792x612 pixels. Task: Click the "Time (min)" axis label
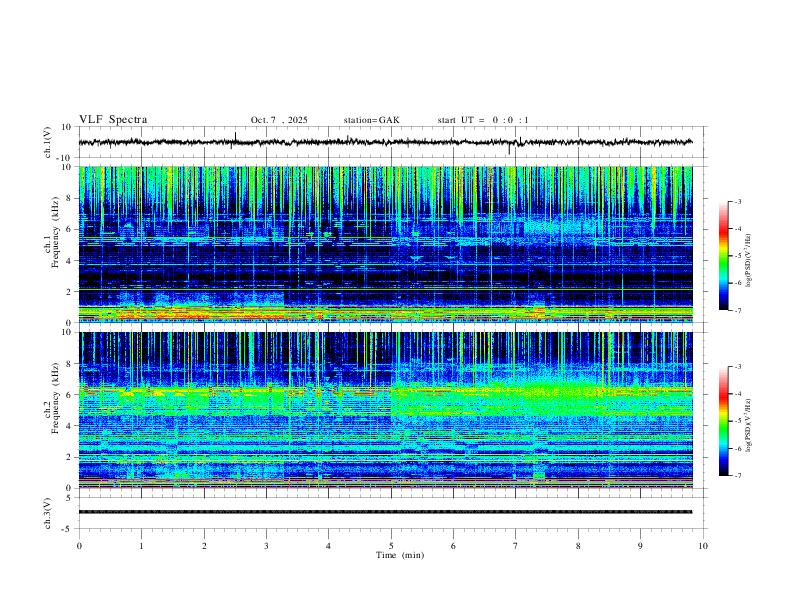(400, 555)
